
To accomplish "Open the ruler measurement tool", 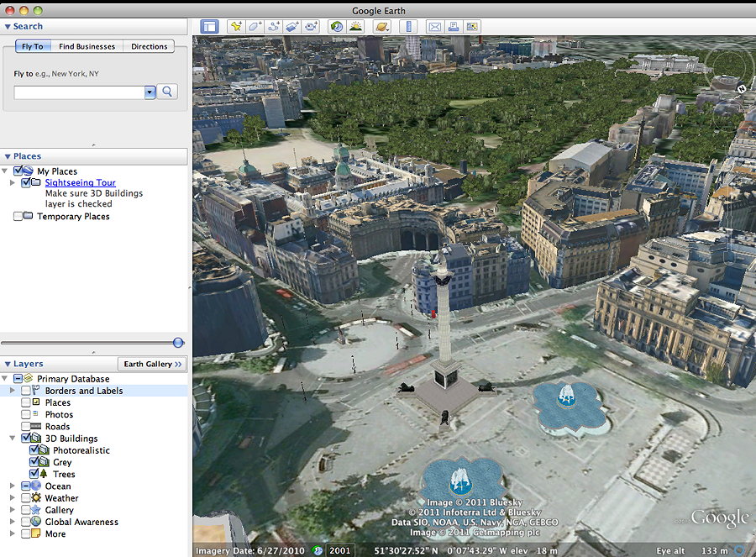I will tap(410, 27).
